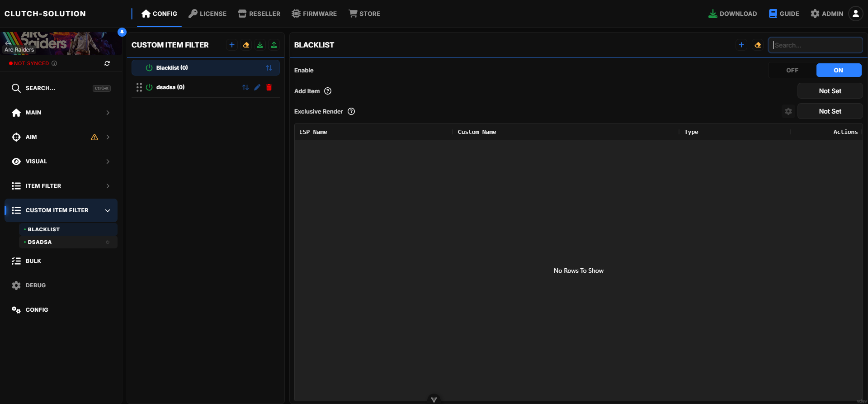
Task: Click Exclusive Render help question icon
Action: (351, 111)
